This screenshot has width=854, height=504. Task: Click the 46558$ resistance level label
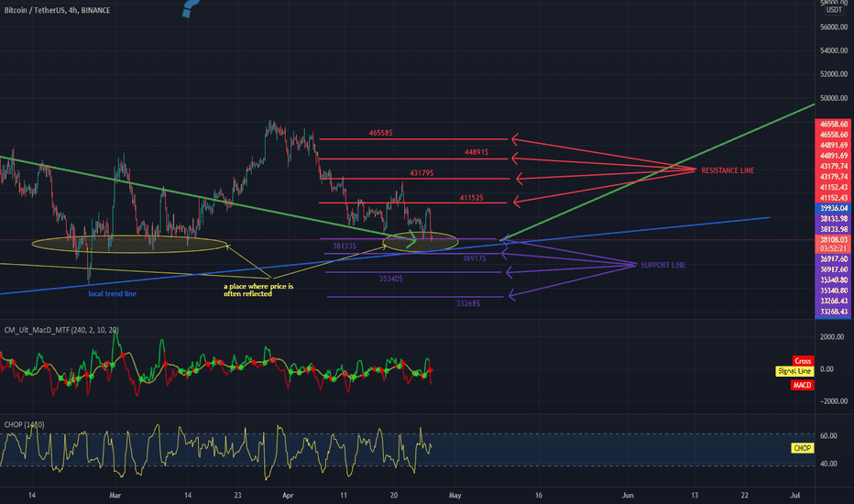(380, 132)
